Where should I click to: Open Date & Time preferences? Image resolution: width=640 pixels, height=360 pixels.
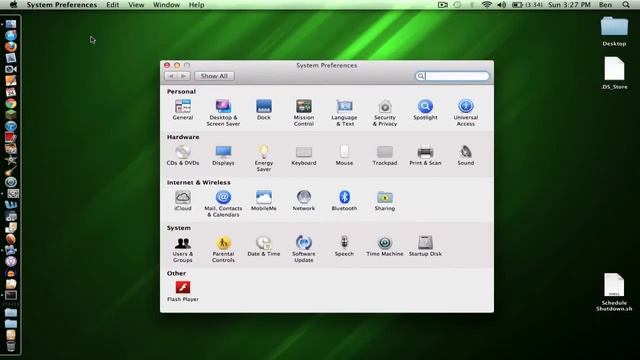(x=264, y=246)
